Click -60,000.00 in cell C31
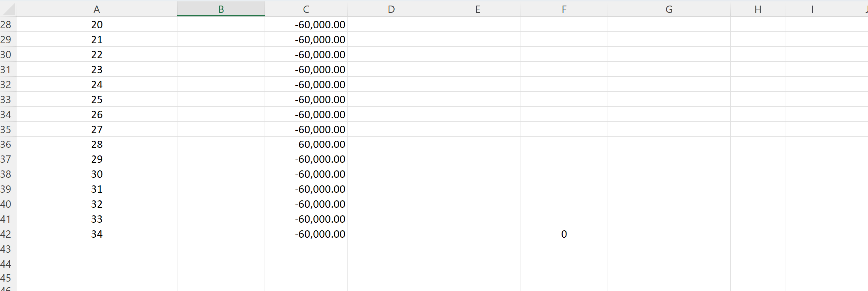 306,69
